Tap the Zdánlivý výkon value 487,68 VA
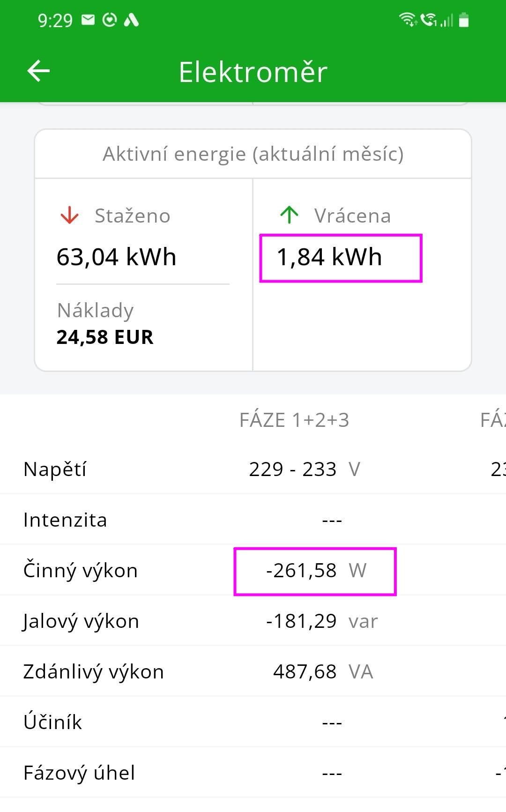The width and height of the screenshot is (506, 812). 322,672
